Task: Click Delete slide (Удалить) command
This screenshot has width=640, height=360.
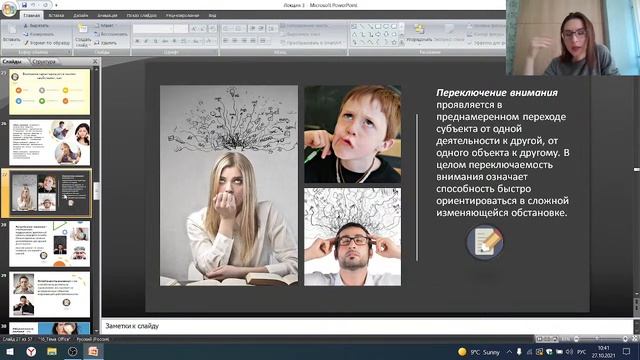Action: tap(106, 42)
